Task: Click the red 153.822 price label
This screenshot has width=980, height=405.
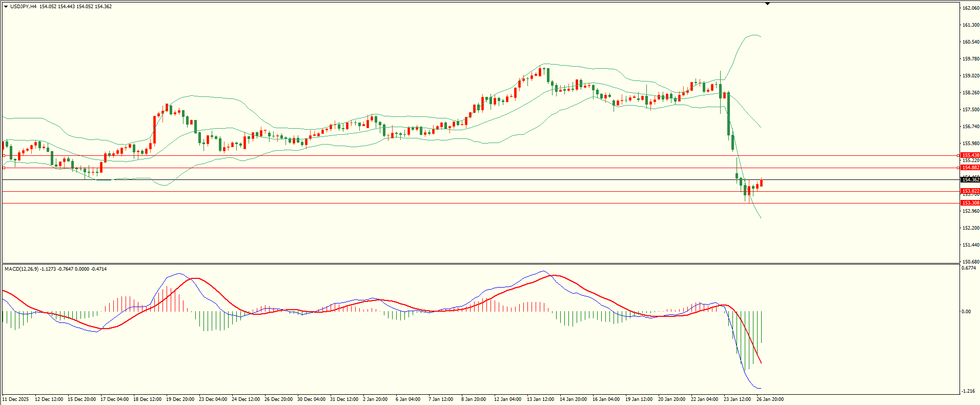Action: click(970, 191)
